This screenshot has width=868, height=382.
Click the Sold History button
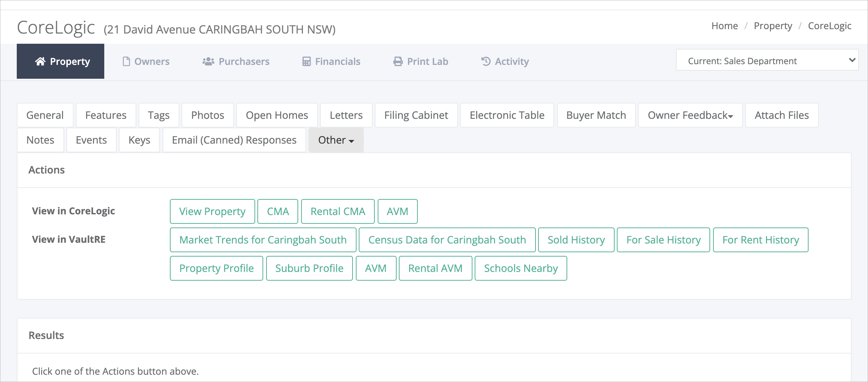tap(576, 240)
